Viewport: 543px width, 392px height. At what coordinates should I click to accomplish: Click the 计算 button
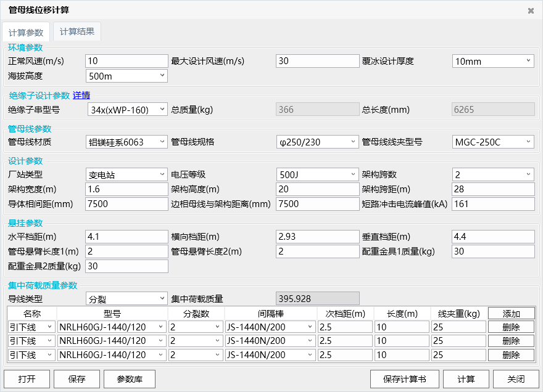click(x=466, y=379)
